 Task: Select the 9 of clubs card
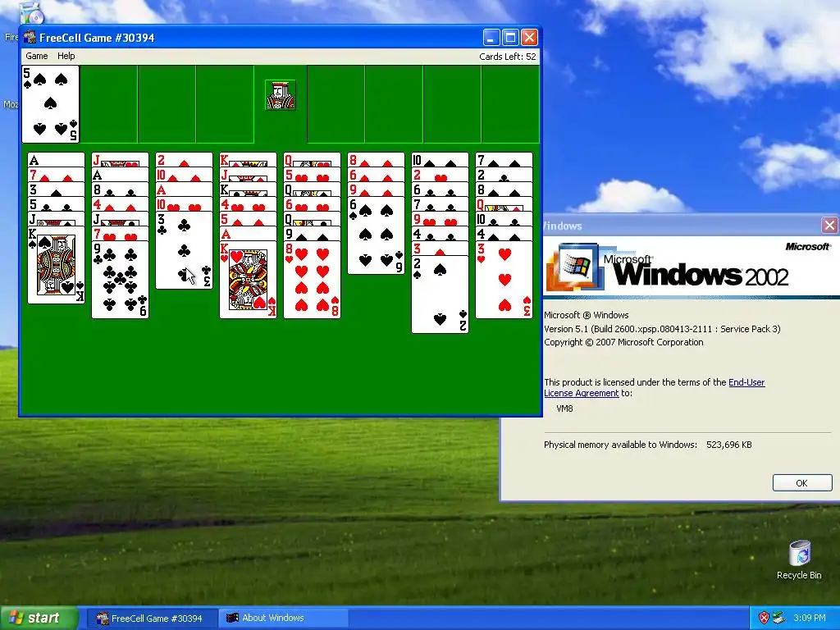120,280
